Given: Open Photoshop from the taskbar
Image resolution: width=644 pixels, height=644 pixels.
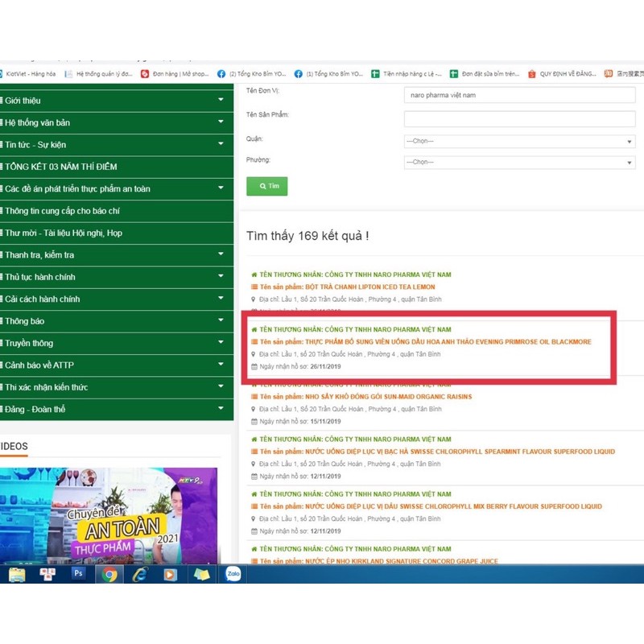Looking at the screenshot, I should 79,574.
